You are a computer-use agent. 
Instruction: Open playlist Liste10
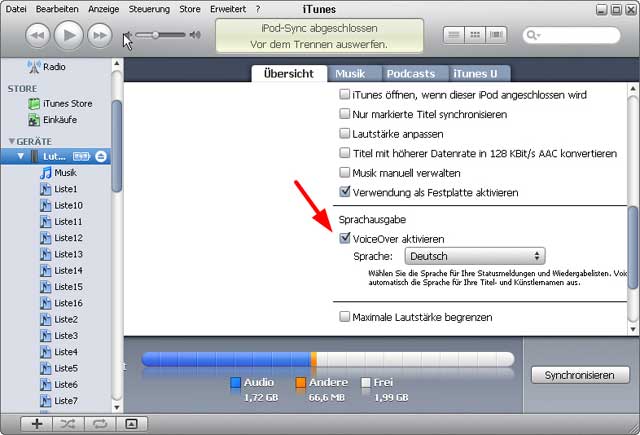pyautogui.click(x=61, y=205)
